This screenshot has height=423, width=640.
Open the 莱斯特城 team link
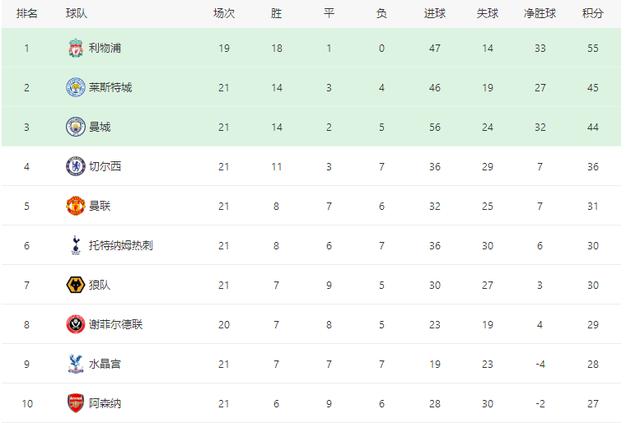(x=110, y=87)
